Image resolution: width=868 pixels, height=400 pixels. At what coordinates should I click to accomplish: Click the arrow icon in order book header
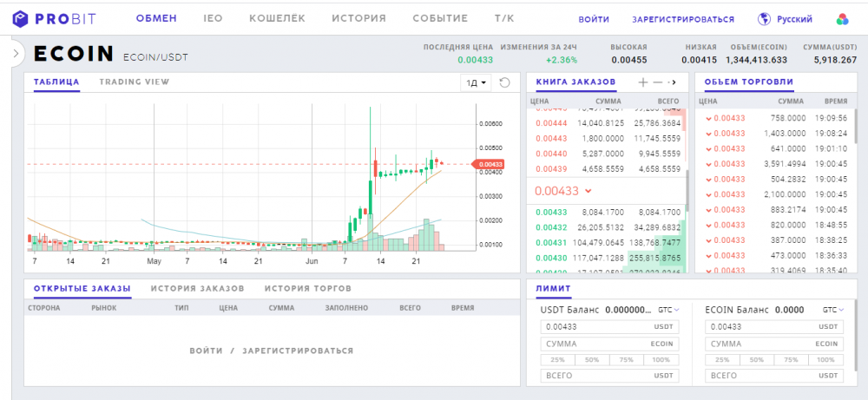[x=673, y=82]
